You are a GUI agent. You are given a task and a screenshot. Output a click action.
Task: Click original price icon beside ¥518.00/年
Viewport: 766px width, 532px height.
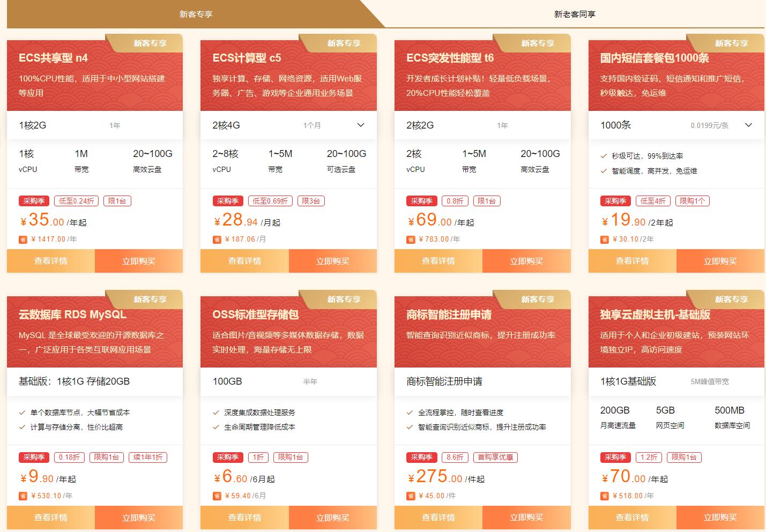[605, 496]
